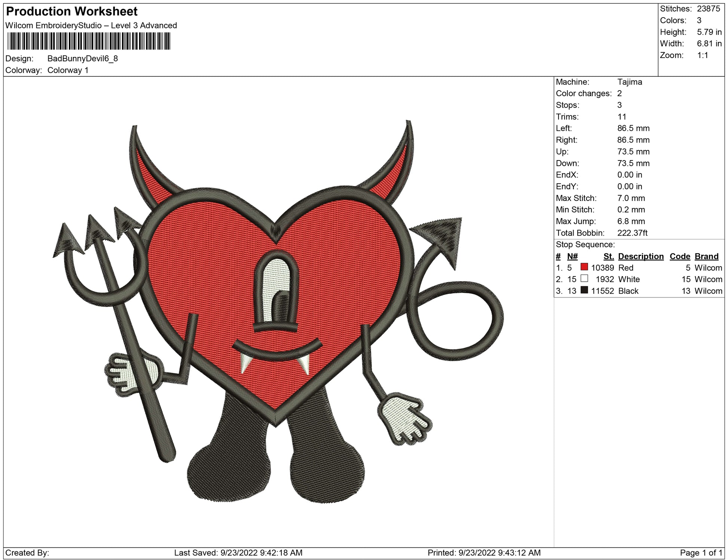Click the Tajima machine value
Viewport: 728px width, 560px height.
629,82
